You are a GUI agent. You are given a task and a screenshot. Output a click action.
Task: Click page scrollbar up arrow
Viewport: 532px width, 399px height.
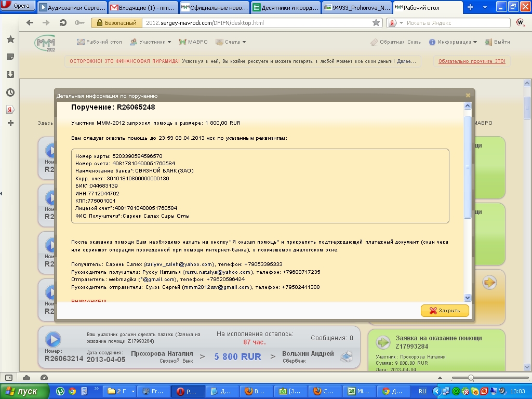(527, 83)
